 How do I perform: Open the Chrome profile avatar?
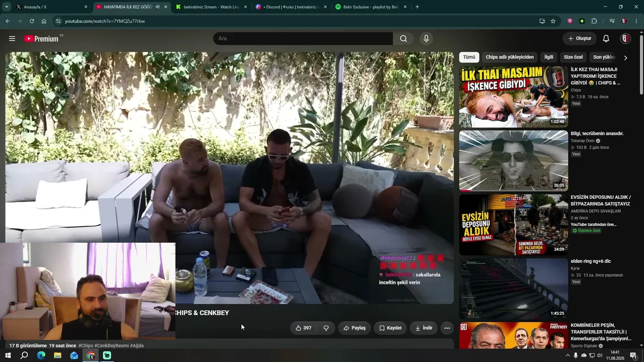point(624,21)
